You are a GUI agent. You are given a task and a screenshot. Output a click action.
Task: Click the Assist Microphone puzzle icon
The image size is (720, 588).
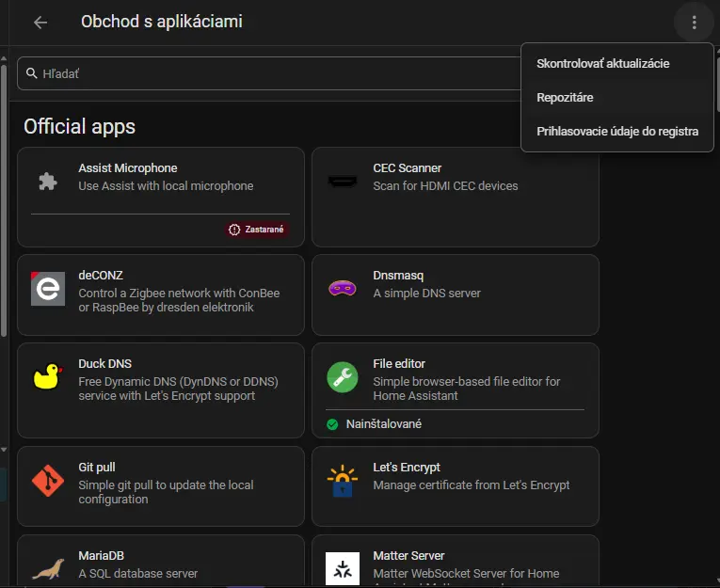48,182
